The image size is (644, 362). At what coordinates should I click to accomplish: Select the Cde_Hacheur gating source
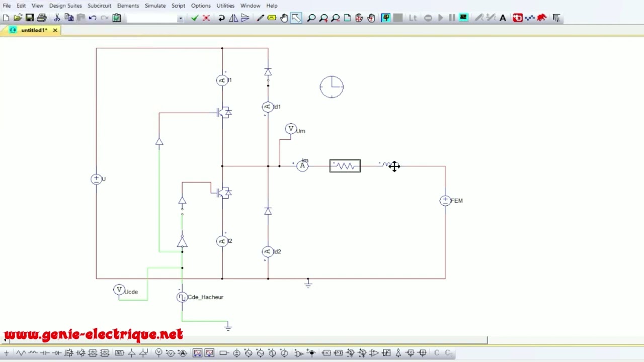click(x=182, y=297)
